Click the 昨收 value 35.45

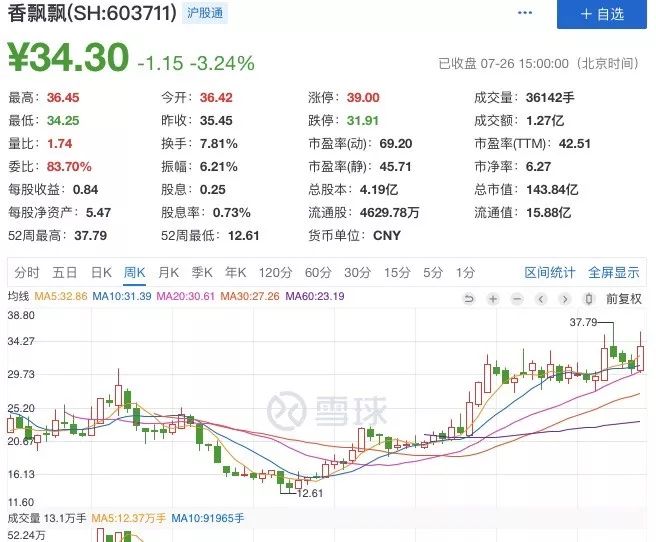click(x=216, y=121)
